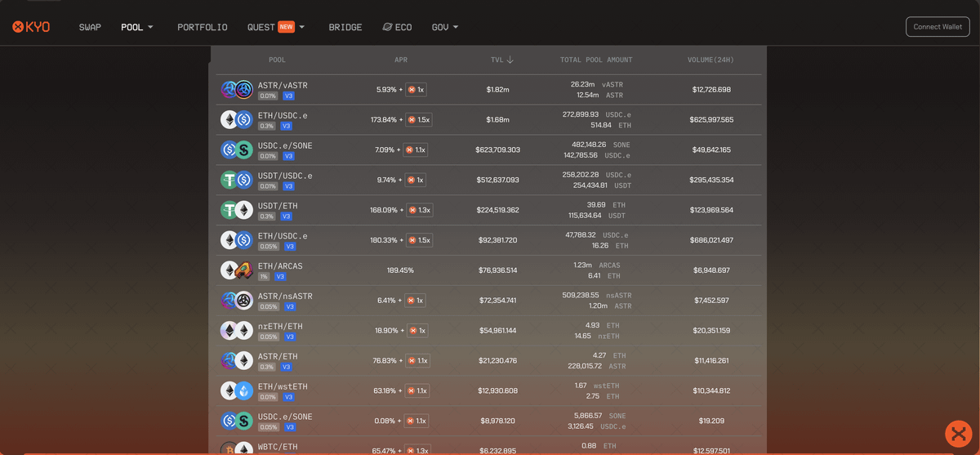Click the $19.209 volume value
980x455 pixels.
(x=711, y=421)
